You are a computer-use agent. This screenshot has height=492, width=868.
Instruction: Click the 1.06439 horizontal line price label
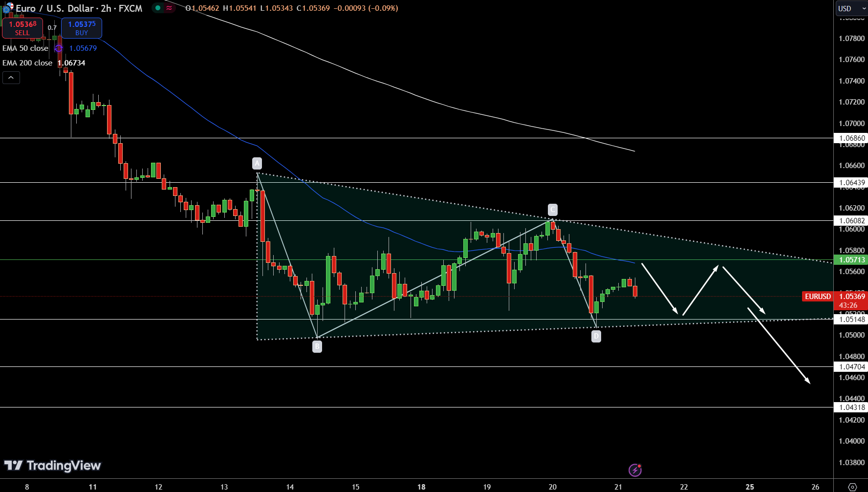(x=851, y=183)
